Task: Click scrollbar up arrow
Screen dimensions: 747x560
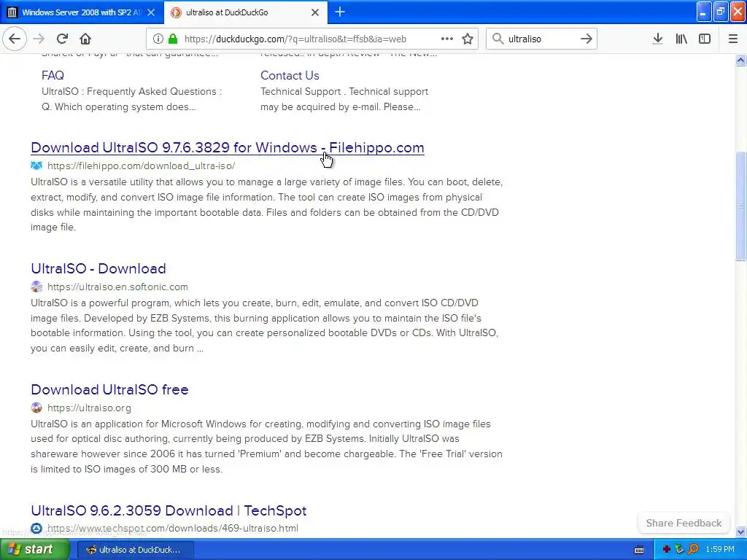Action: pyautogui.click(x=741, y=60)
